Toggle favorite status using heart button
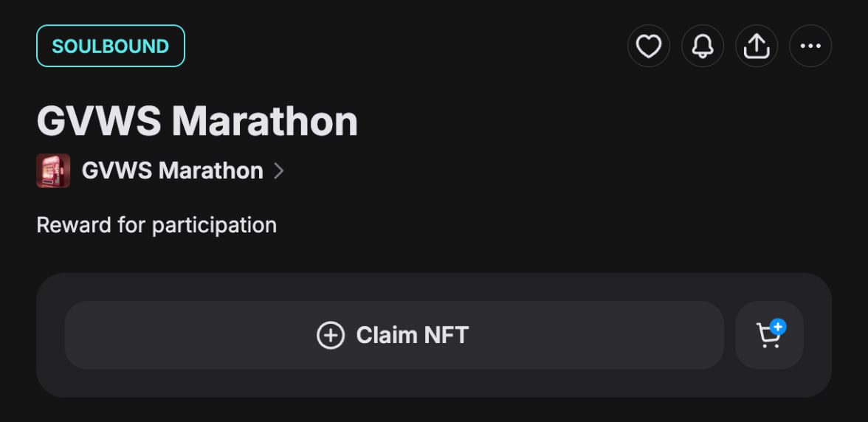The image size is (868, 422). tap(648, 46)
